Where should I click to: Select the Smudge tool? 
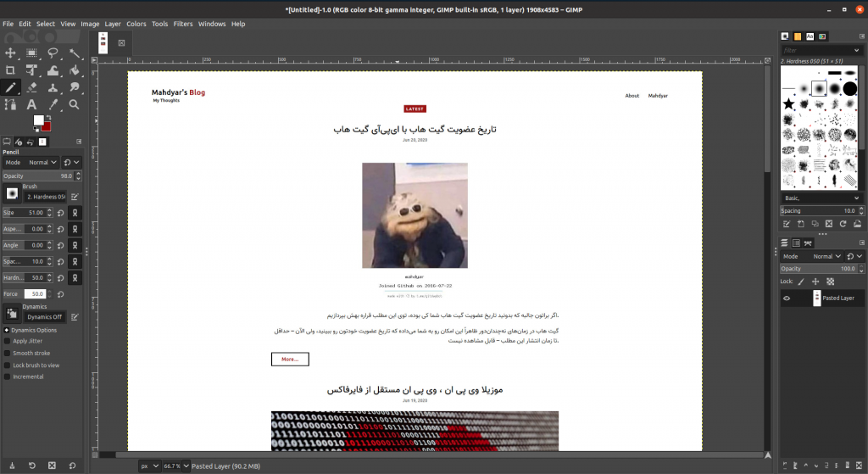pyautogui.click(x=75, y=87)
